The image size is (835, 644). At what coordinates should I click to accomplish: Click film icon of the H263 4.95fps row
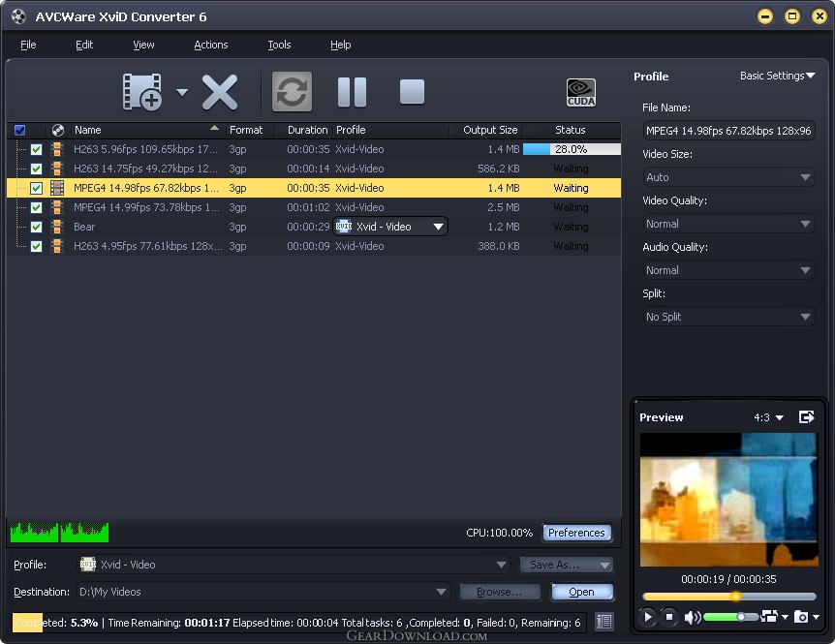coord(57,246)
